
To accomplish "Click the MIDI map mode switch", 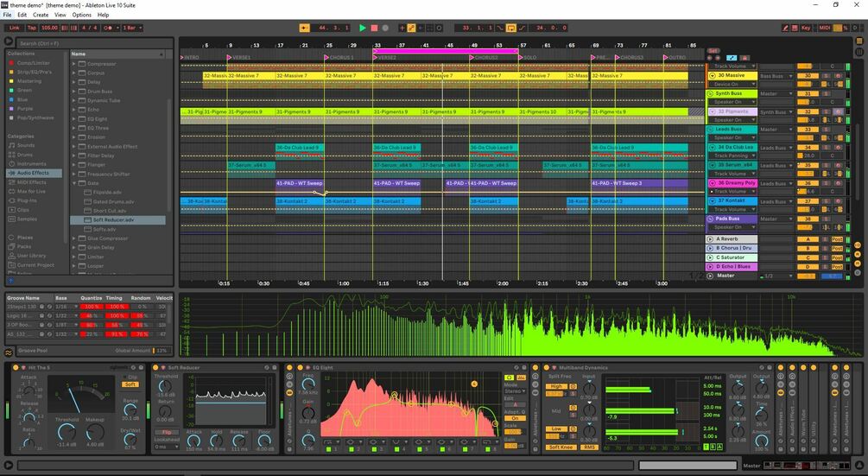I will 824,28.
